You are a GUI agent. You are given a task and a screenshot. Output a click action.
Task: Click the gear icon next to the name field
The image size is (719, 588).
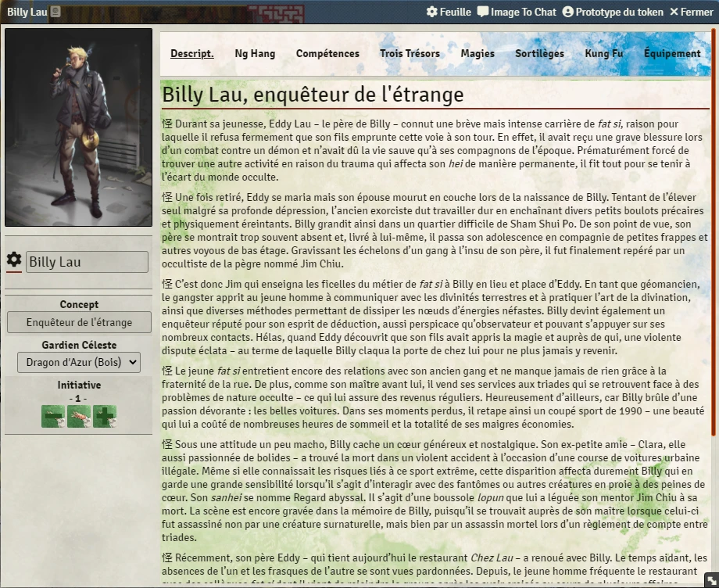click(14, 260)
